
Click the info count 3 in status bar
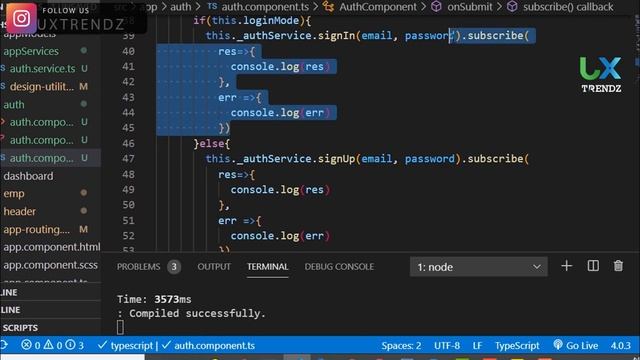click(x=75, y=345)
